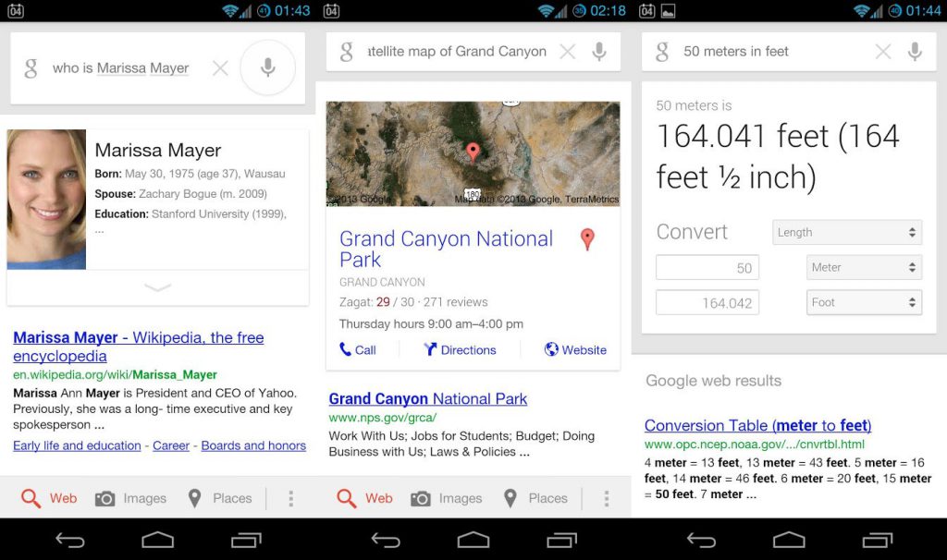Get Directions to Grand Canyon National Park
947x560 pixels.
(460, 350)
